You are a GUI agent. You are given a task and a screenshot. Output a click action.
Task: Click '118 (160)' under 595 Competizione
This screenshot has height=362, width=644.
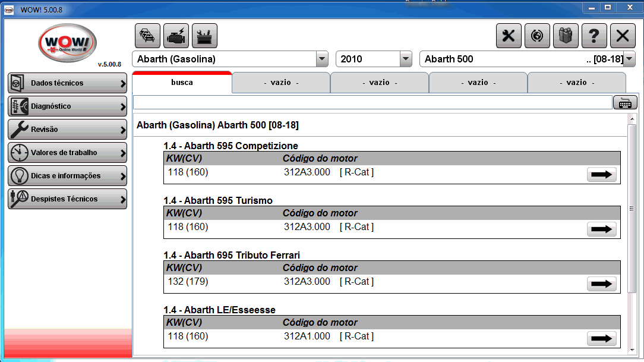pos(188,172)
